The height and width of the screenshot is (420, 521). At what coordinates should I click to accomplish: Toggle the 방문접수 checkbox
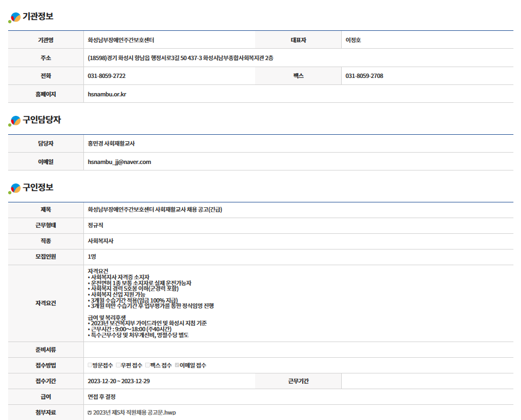click(x=90, y=365)
